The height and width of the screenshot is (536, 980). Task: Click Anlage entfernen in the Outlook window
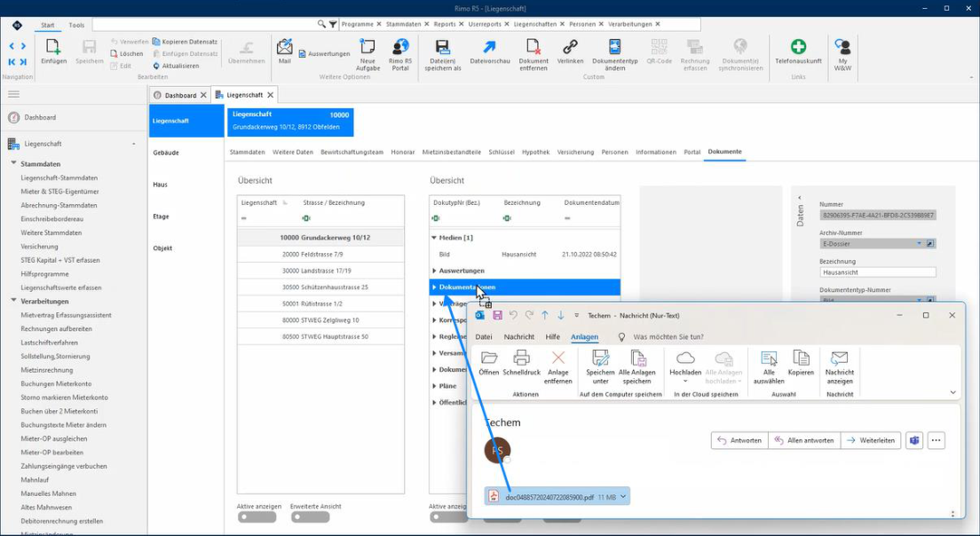pyautogui.click(x=558, y=367)
